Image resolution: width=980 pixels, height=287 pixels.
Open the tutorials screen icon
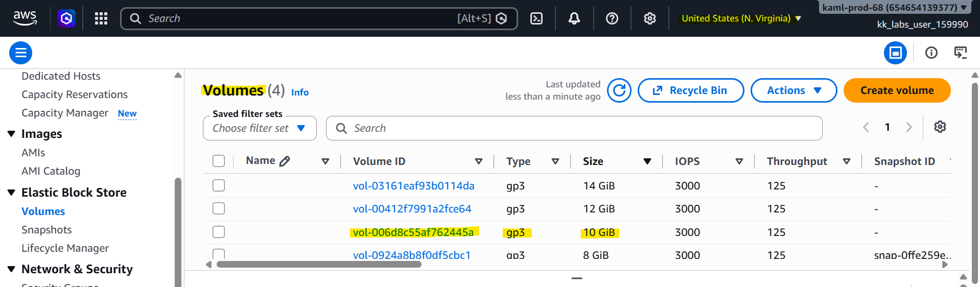click(x=961, y=53)
